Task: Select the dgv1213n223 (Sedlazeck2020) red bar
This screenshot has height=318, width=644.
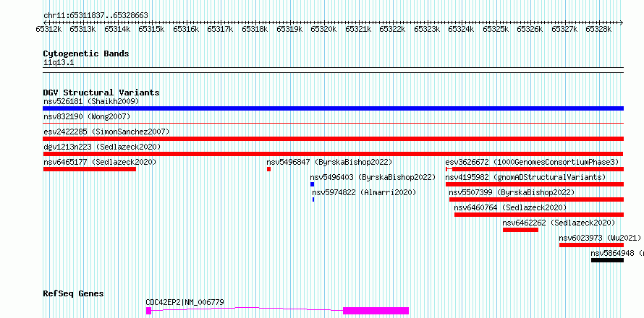Action: pyautogui.click(x=333, y=154)
